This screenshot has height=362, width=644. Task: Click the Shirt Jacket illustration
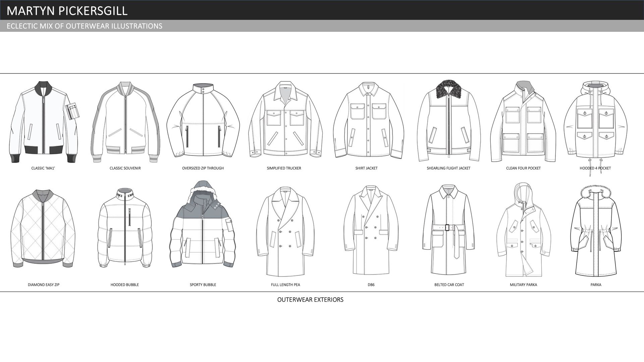(368, 121)
